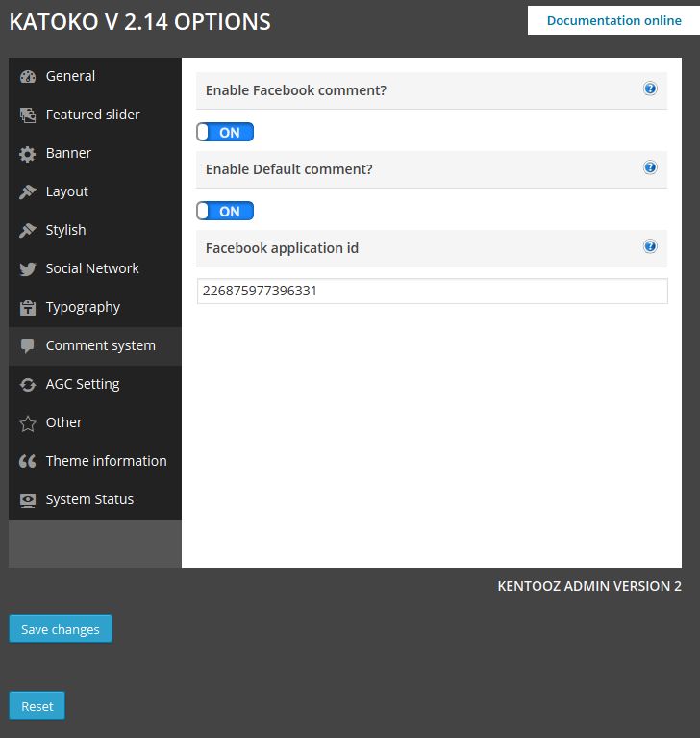Click the Other star icon

point(28,423)
